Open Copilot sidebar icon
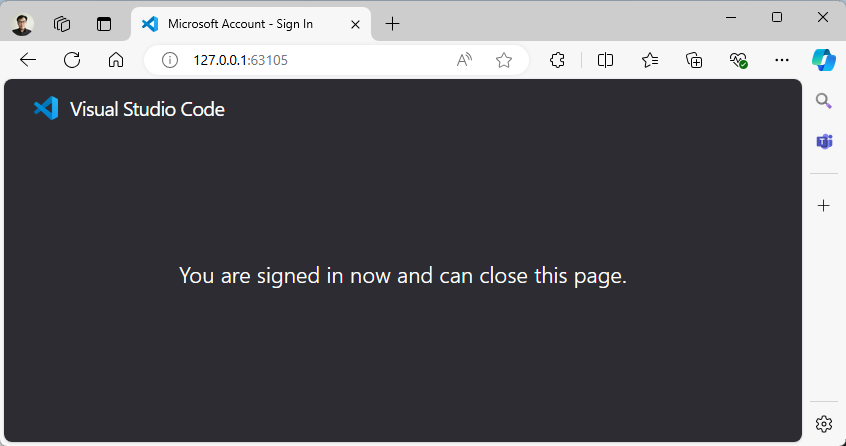The height and width of the screenshot is (446, 846). click(x=824, y=60)
